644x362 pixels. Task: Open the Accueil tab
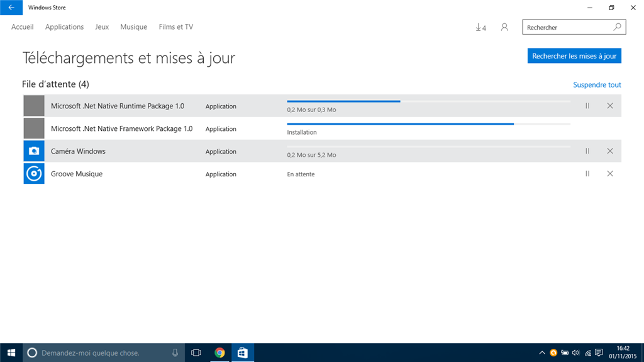point(22,26)
